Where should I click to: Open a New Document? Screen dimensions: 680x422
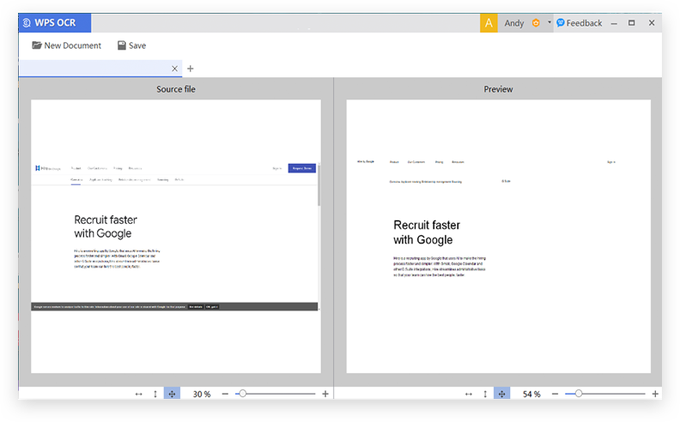pyautogui.click(x=66, y=46)
